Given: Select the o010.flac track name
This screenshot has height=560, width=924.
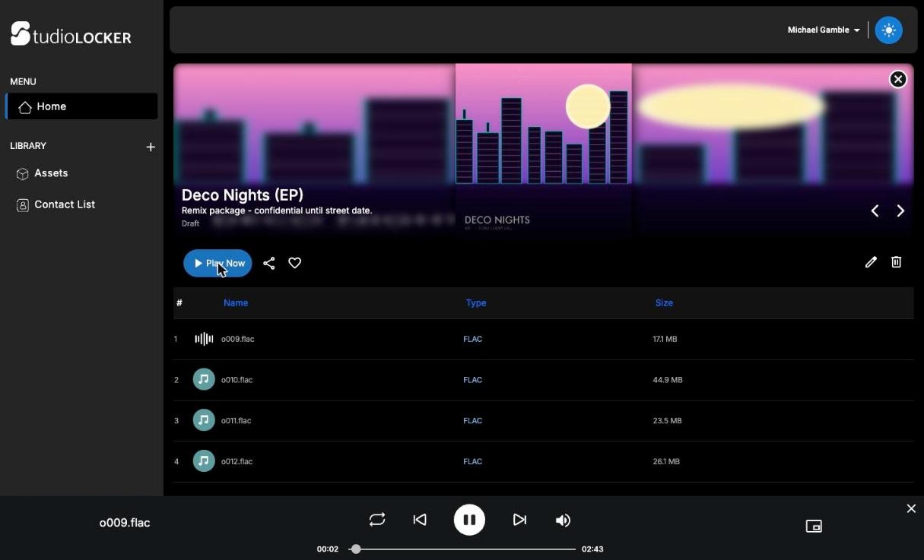Looking at the screenshot, I should click(x=237, y=380).
